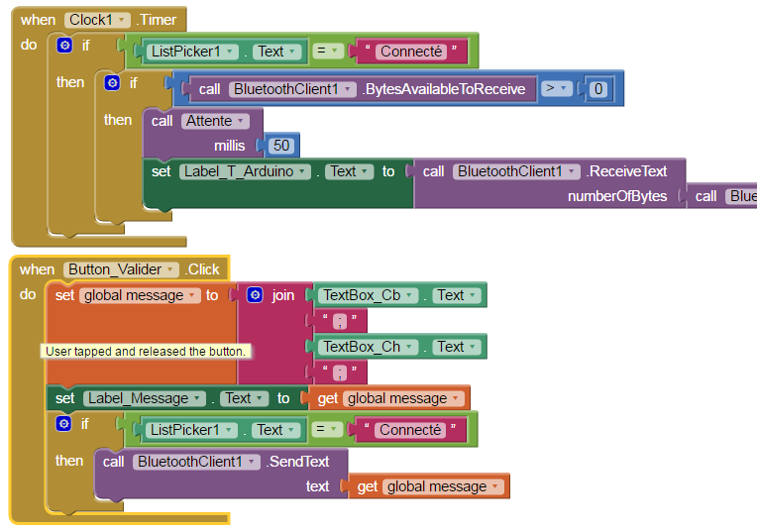The width and height of the screenshot is (757, 532).
Task: Open the global message dropdown in the SendText getter
Action: [443, 486]
